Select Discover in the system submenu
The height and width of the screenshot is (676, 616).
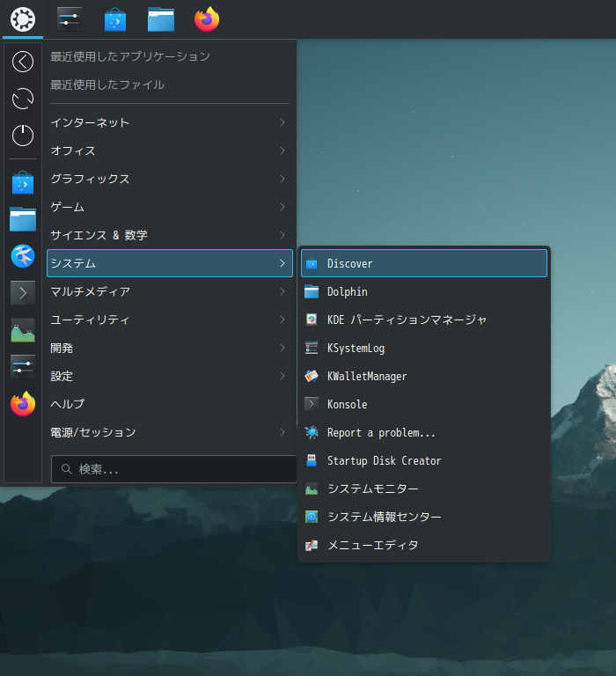click(424, 263)
